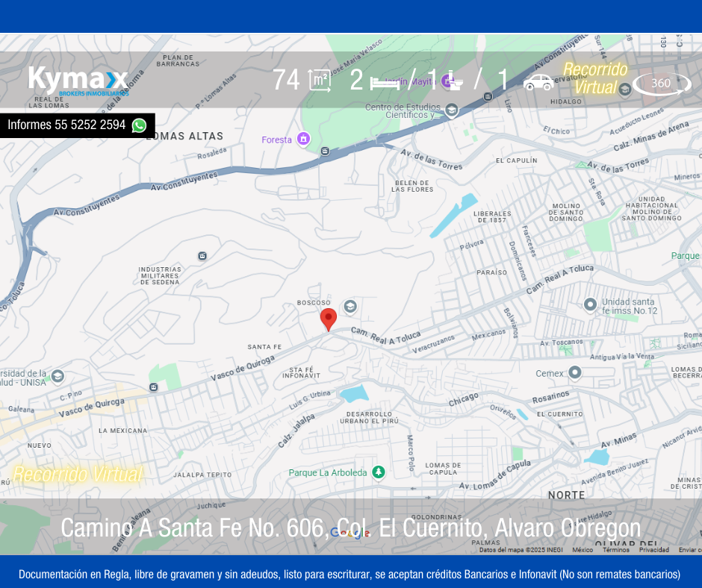Screen dimensions: 702x588
Task: Click the Calz. Minas de Arena label
Action: tap(650, 136)
